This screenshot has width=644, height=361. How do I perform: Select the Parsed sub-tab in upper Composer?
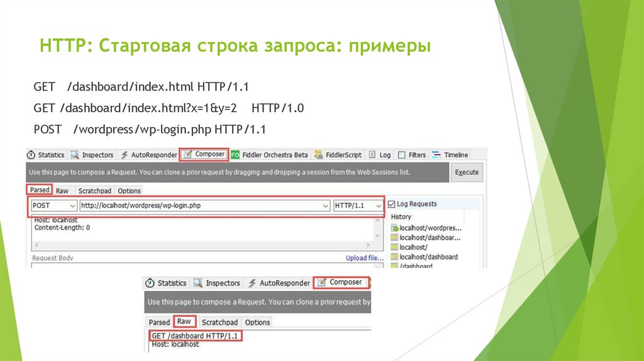40,190
